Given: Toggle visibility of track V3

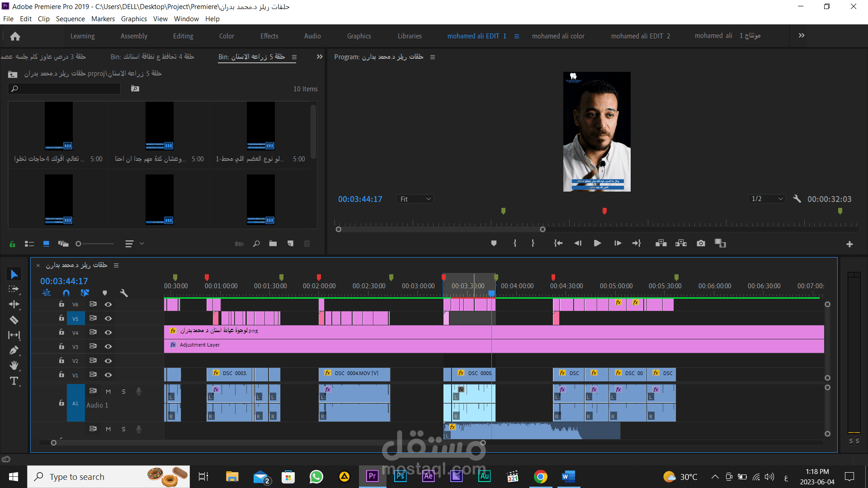Looking at the screenshot, I should click(108, 347).
